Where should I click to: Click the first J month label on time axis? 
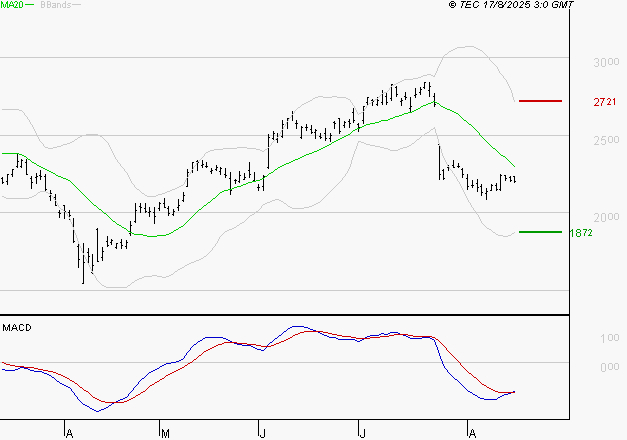pos(261,433)
